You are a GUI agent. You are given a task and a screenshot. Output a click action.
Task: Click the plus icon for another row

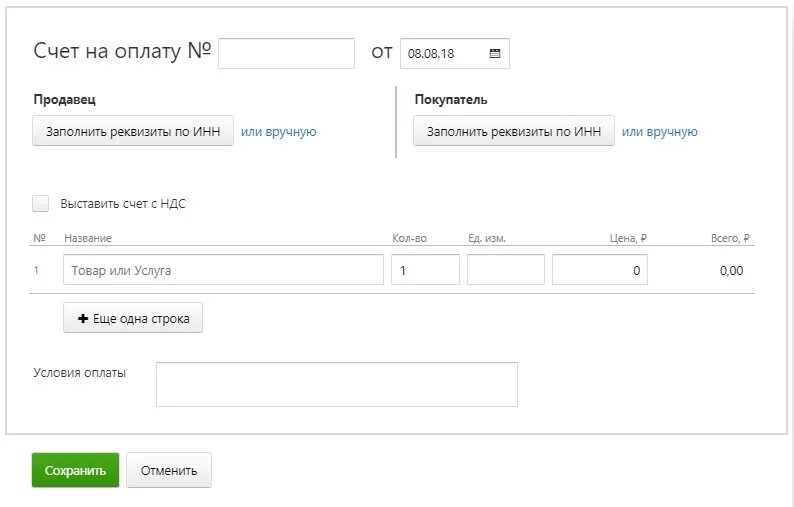tap(83, 318)
